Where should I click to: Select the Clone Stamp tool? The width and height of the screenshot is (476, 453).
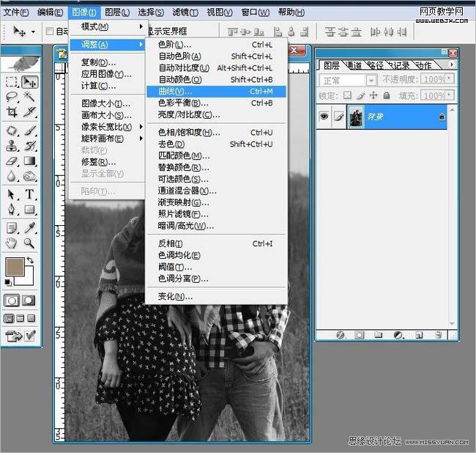12,146
